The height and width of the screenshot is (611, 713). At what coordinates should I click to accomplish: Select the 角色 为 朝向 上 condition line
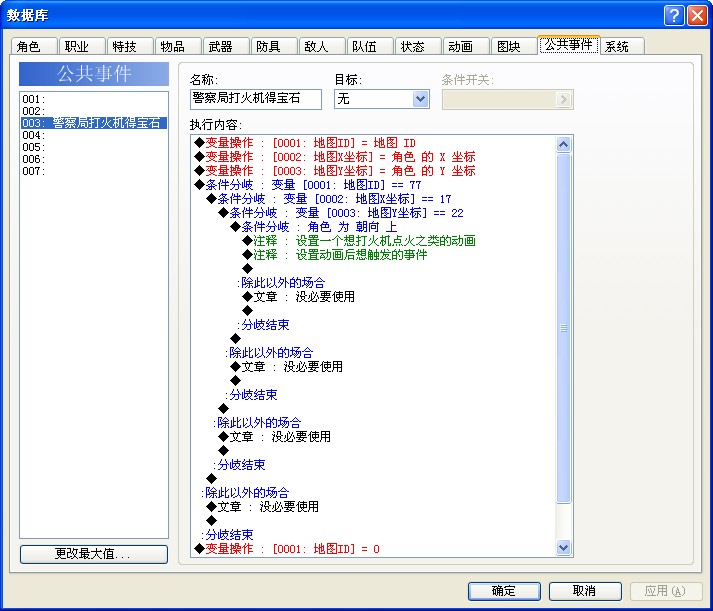(x=313, y=227)
